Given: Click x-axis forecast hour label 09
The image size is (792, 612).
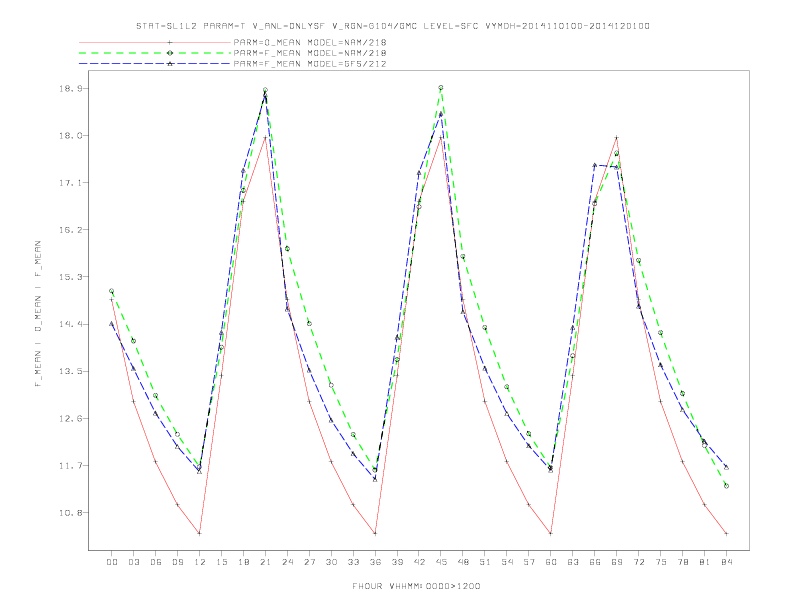Looking at the screenshot, I should 177,562.
